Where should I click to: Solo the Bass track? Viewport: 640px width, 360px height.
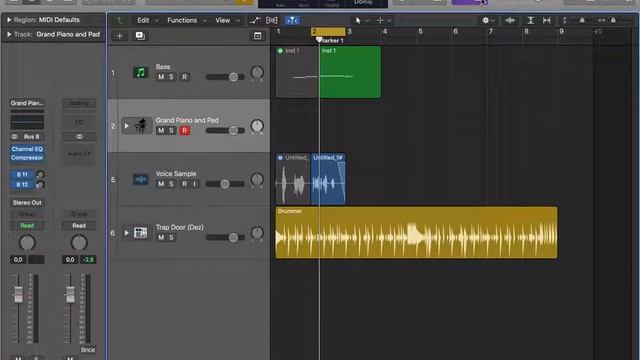pyautogui.click(x=171, y=77)
